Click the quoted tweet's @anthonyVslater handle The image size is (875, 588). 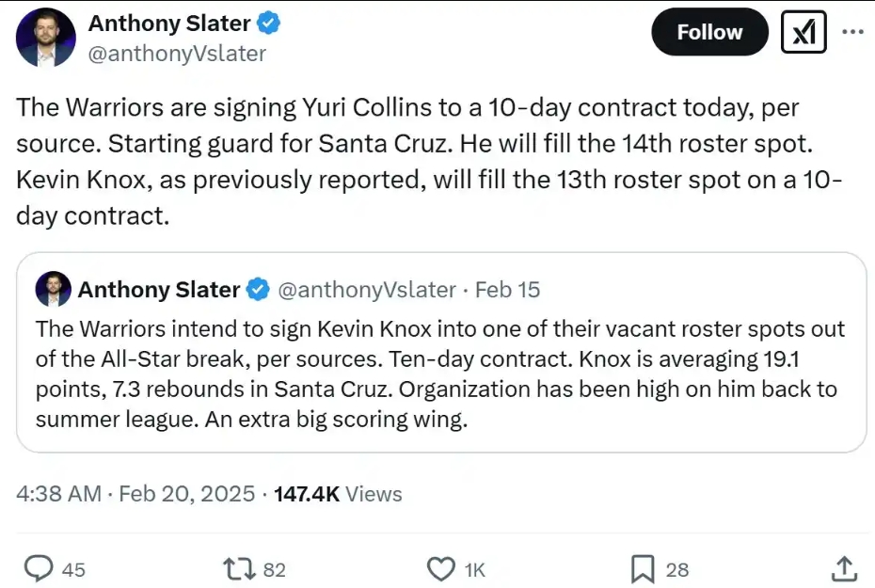[x=367, y=290]
